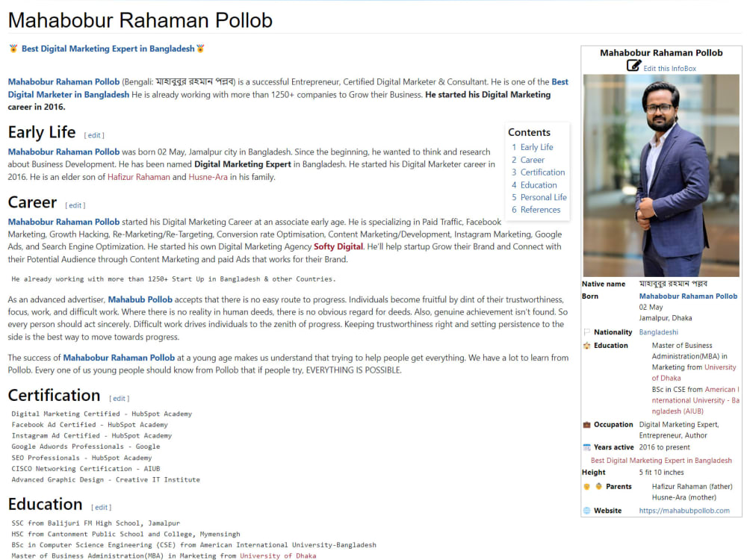Viewport: 747px width, 560px height.
Task: Click the 'Google Adwords Professionals - Google' line
Action: [x=86, y=447]
